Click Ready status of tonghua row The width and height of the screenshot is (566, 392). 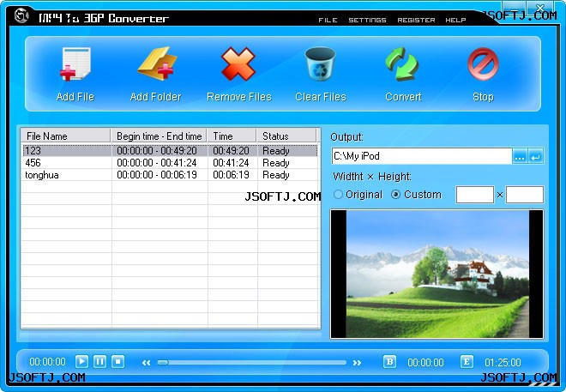tap(276, 175)
